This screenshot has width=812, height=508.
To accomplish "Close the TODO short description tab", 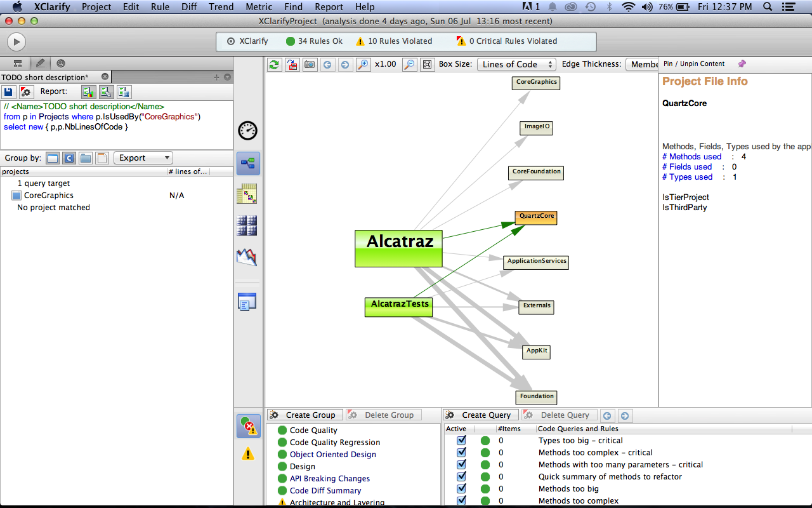I will click(105, 77).
